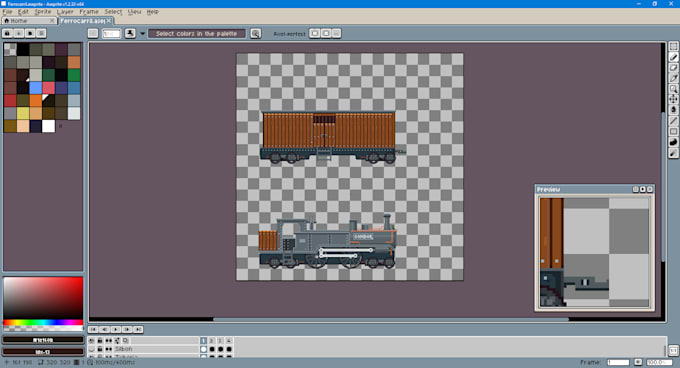The width and height of the screenshot is (680, 368).
Task: Open the Frame menu
Action: [89, 12]
